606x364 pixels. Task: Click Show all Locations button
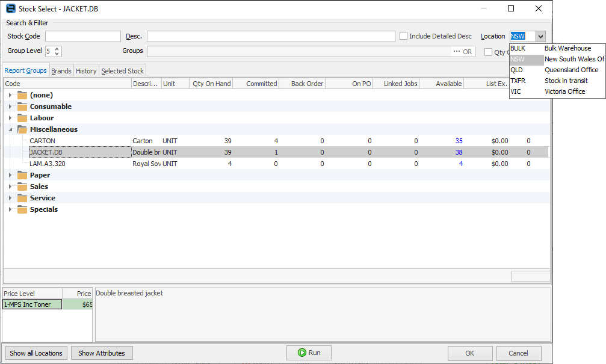(x=36, y=353)
